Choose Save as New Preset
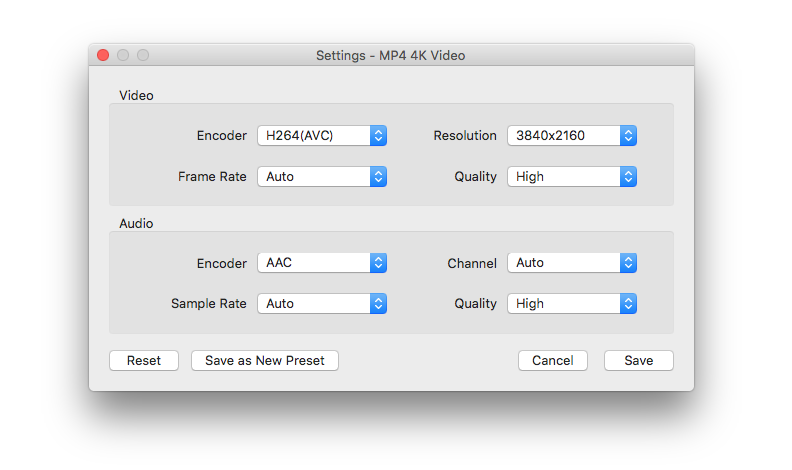This screenshot has width=792, height=470. pyautogui.click(x=265, y=360)
